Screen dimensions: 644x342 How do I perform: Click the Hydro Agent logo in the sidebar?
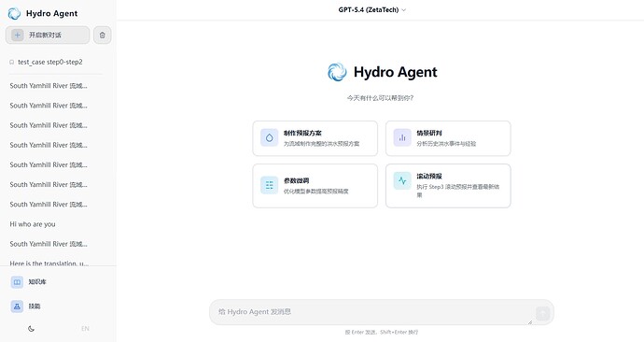click(14, 13)
